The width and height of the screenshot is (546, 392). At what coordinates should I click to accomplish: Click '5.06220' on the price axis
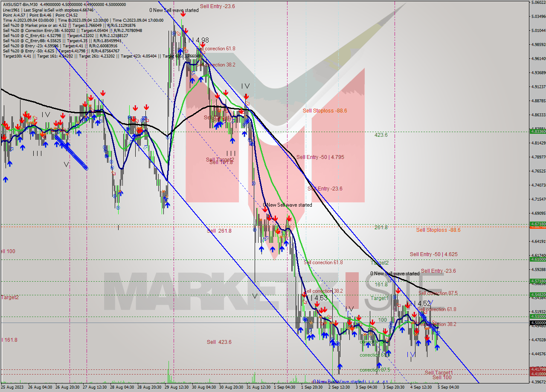click(538, 3)
